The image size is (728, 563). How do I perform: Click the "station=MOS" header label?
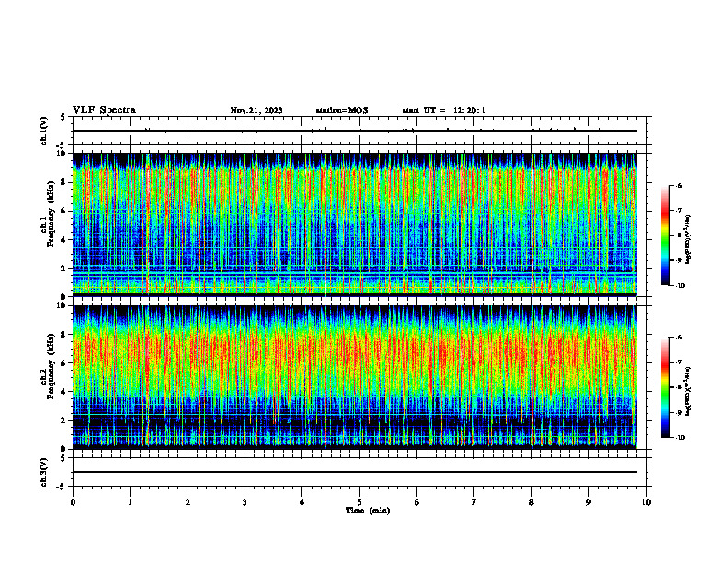[x=342, y=110]
